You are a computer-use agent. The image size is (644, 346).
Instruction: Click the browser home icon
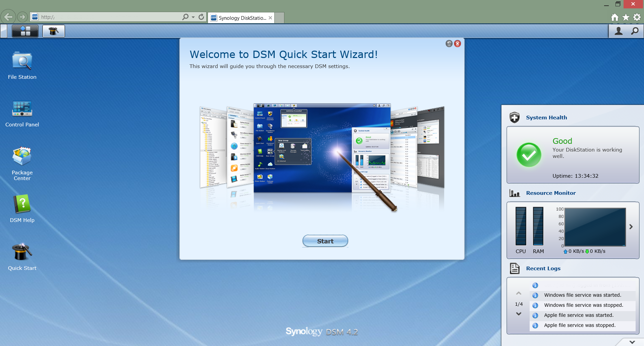point(614,17)
